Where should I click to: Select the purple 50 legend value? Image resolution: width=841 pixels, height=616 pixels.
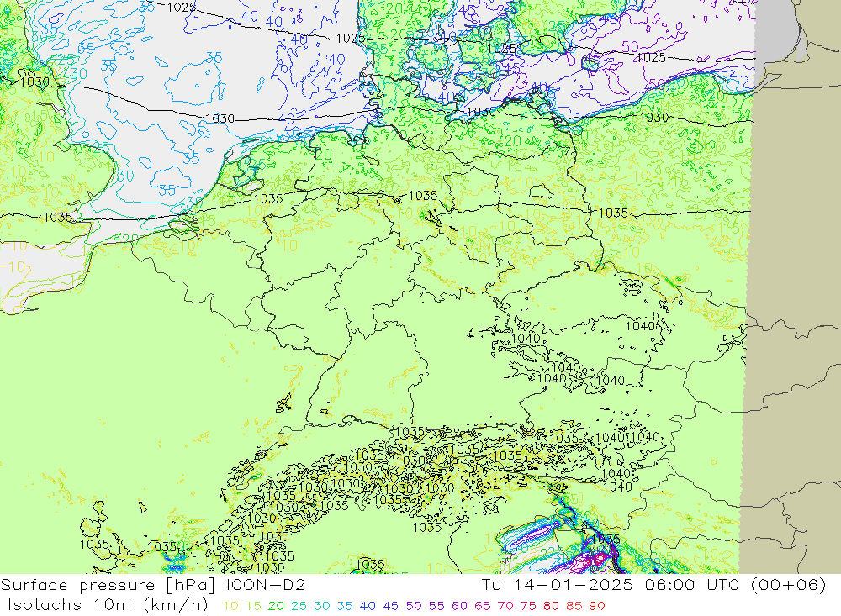414,606
